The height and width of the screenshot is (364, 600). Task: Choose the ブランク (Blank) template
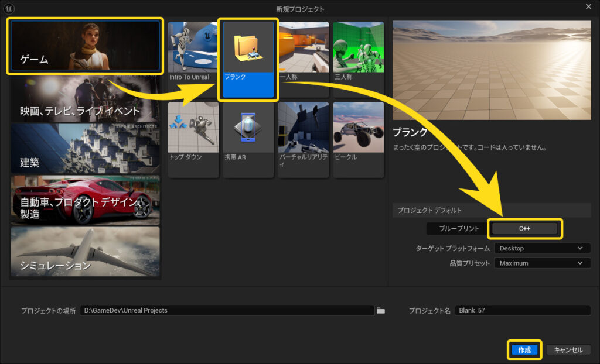coord(248,60)
